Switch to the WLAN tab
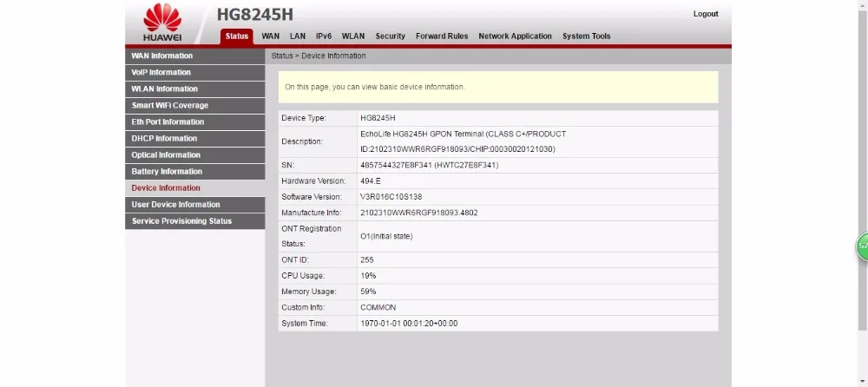868x387 pixels. [x=353, y=36]
